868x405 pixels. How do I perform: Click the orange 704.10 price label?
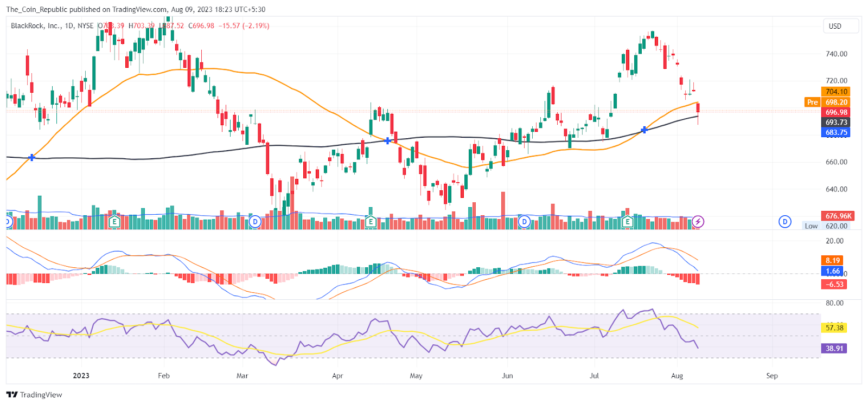click(836, 92)
